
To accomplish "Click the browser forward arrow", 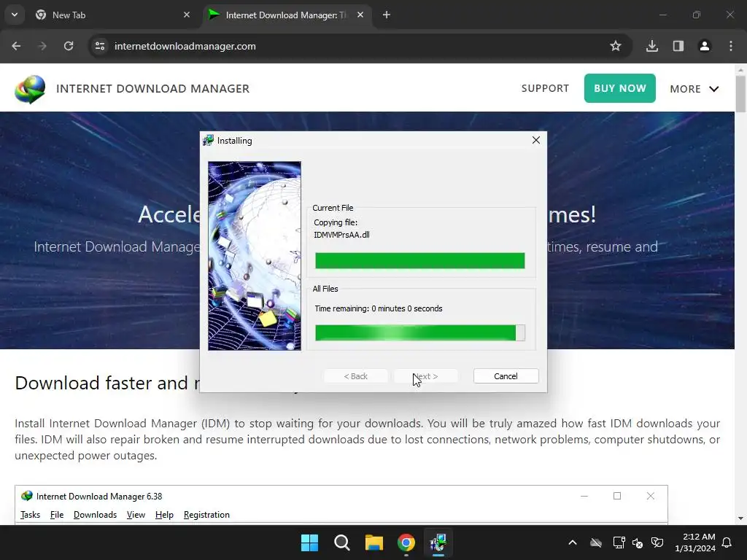I will coord(42,46).
